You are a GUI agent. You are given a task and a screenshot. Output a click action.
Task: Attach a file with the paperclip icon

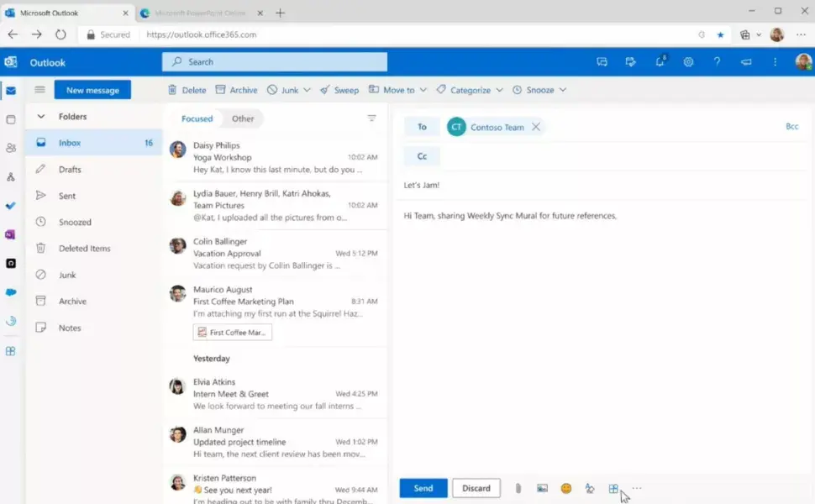click(518, 488)
